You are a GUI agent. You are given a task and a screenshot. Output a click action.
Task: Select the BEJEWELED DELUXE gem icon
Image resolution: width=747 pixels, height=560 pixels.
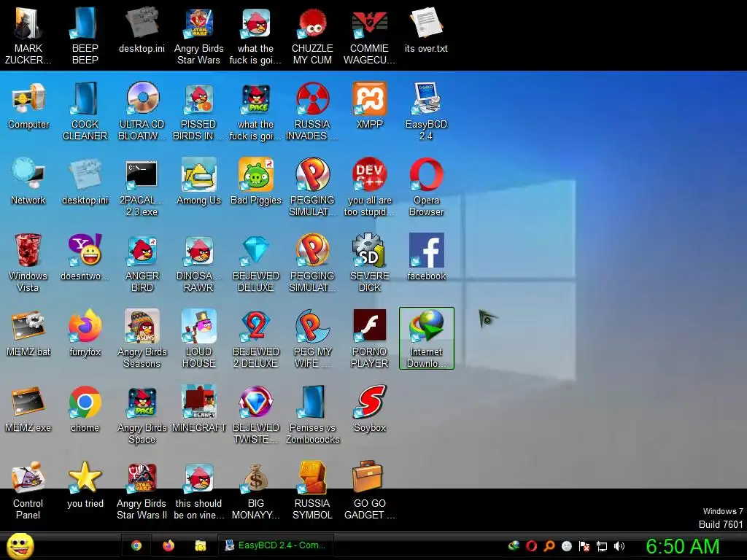pos(256,262)
